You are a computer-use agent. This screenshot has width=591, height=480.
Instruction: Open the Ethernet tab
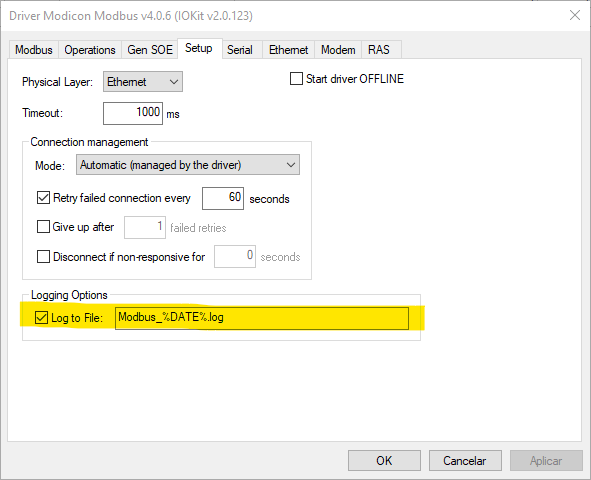click(x=288, y=50)
